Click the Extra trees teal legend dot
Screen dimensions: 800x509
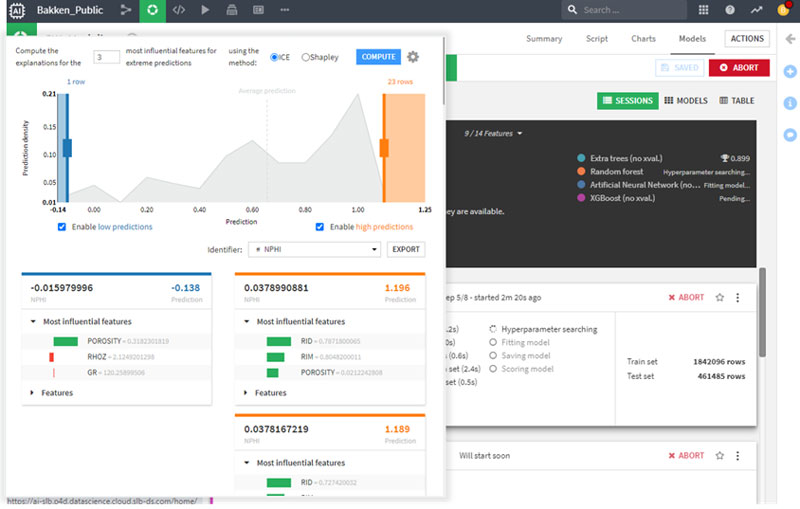tap(581, 158)
